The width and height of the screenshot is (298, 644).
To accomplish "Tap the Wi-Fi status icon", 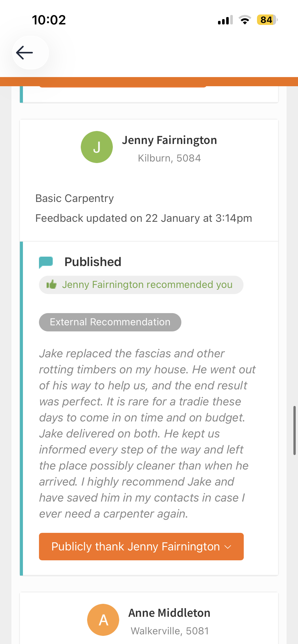I will click(x=245, y=20).
